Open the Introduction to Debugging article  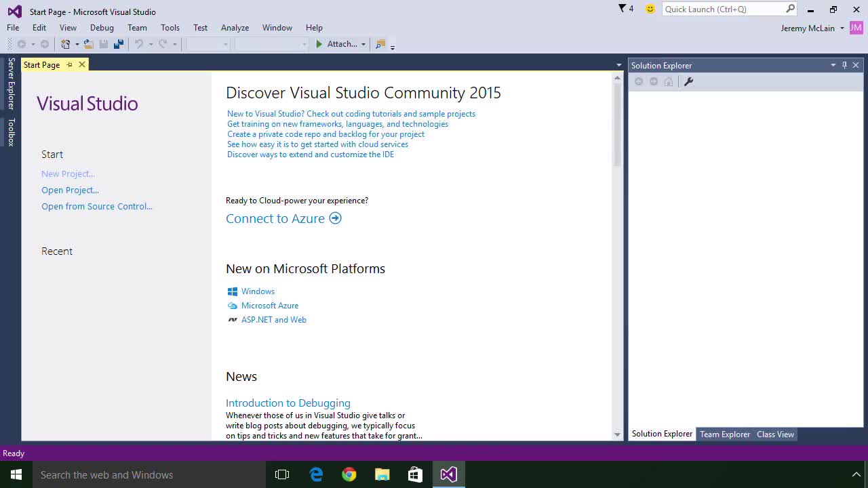click(x=288, y=403)
